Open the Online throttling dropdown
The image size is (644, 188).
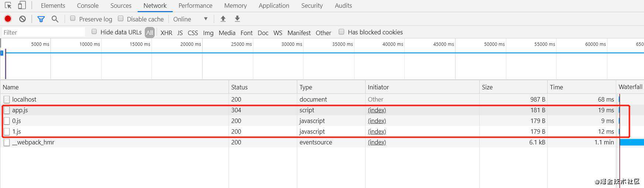coord(190,19)
